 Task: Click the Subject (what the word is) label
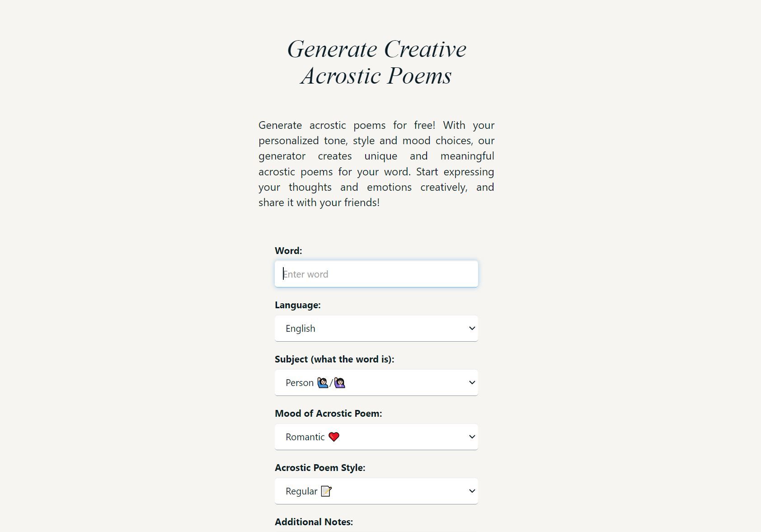pyautogui.click(x=334, y=359)
